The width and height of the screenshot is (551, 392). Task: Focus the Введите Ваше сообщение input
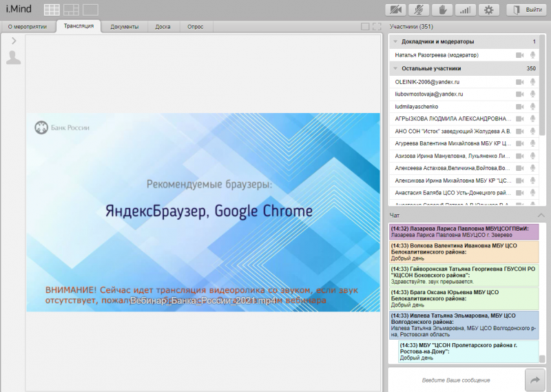(x=456, y=380)
